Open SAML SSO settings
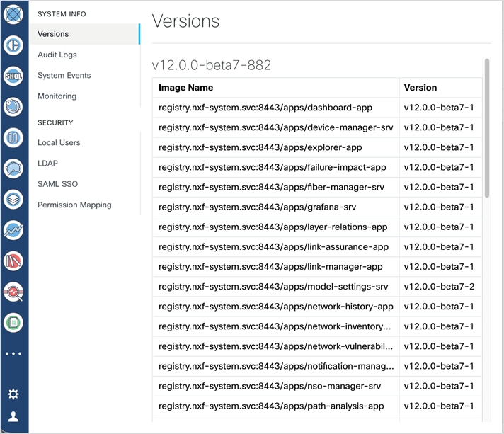 point(57,184)
